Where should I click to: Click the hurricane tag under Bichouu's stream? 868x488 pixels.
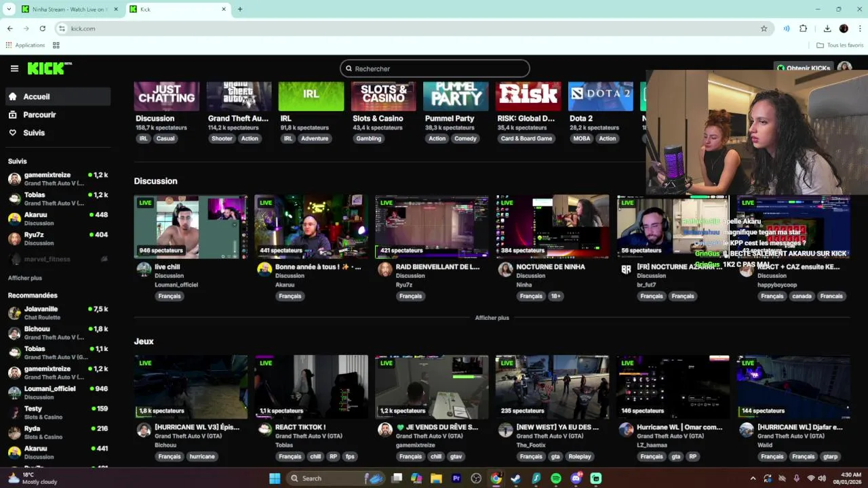click(202, 457)
